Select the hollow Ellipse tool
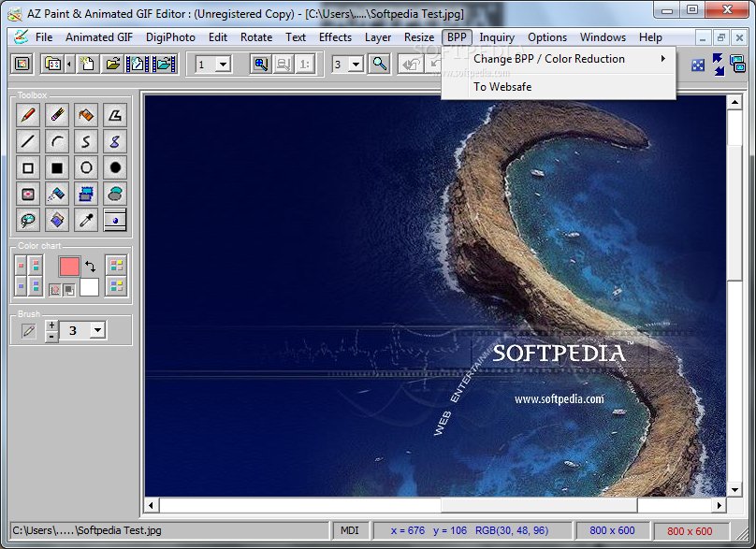The height and width of the screenshot is (549, 756). point(86,167)
